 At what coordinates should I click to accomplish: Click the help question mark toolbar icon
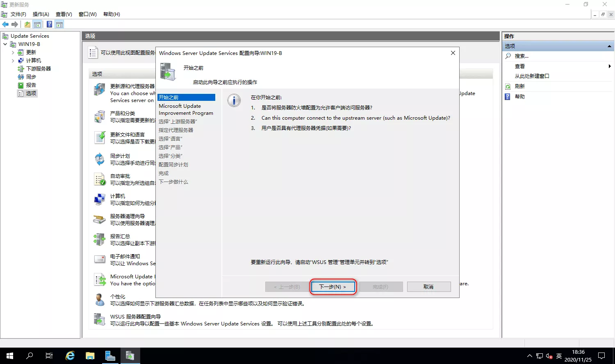49,25
